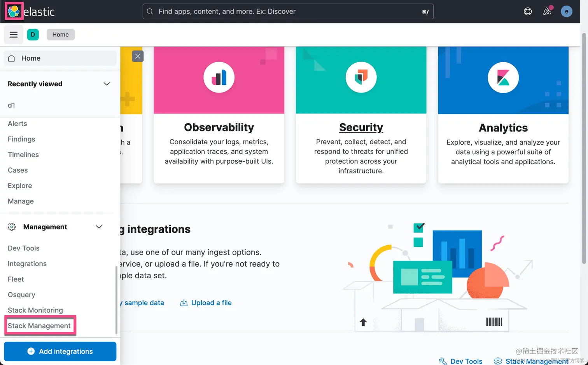This screenshot has height=365, width=588.
Task: Open Alerts in the sidebar
Action: click(17, 124)
